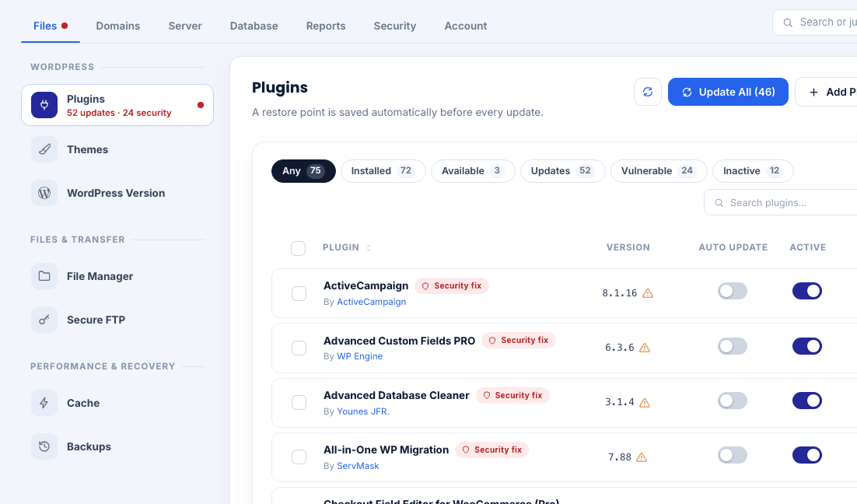Enable auto update for All-in-One WP Migration

pyautogui.click(x=733, y=455)
